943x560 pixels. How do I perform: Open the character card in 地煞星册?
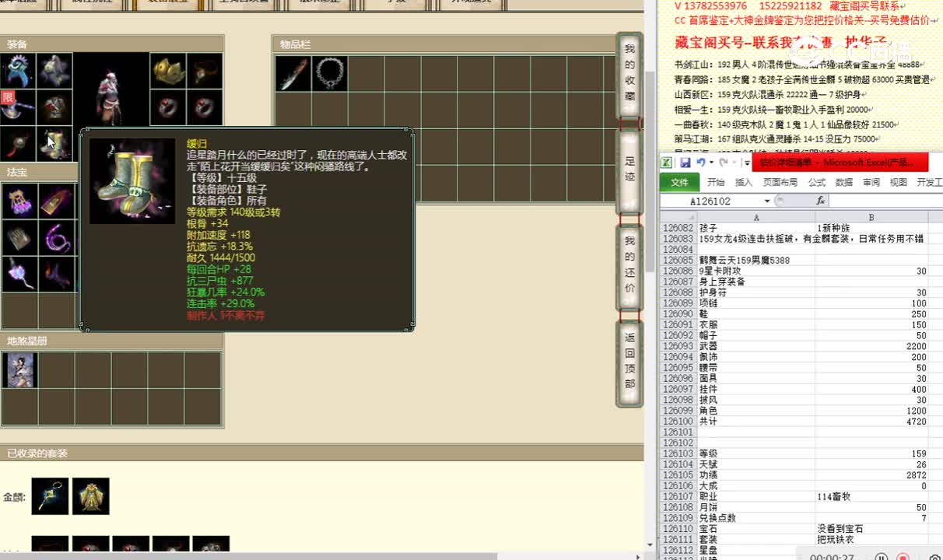(19, 369)
